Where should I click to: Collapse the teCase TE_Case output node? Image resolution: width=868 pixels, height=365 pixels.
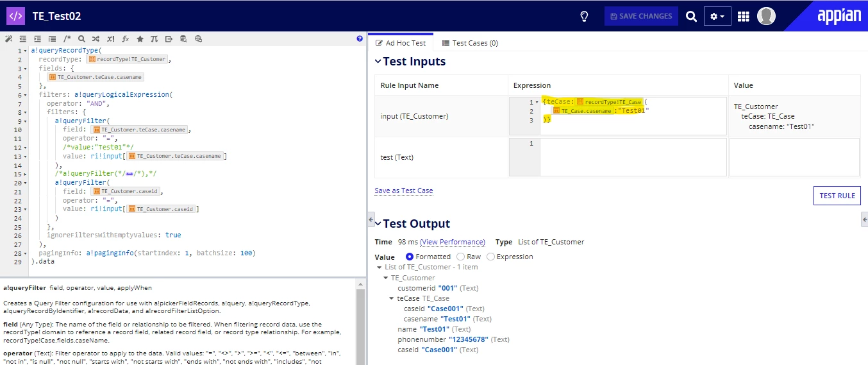[x=392, y=298]
